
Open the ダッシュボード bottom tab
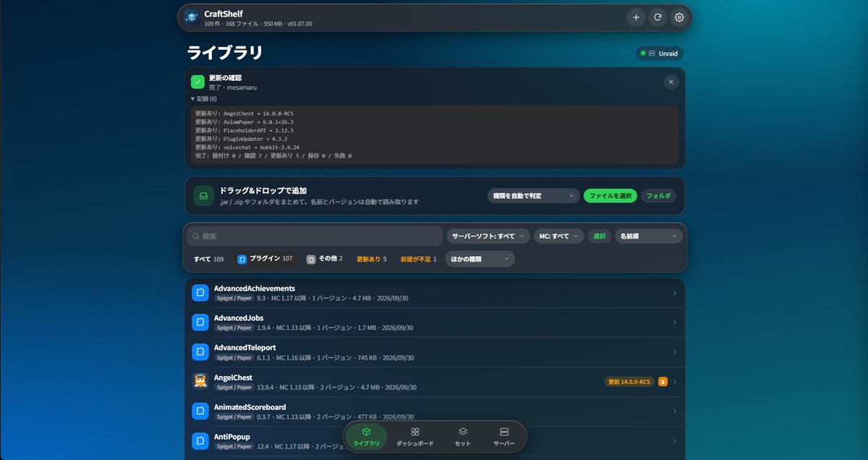(415, 436)
